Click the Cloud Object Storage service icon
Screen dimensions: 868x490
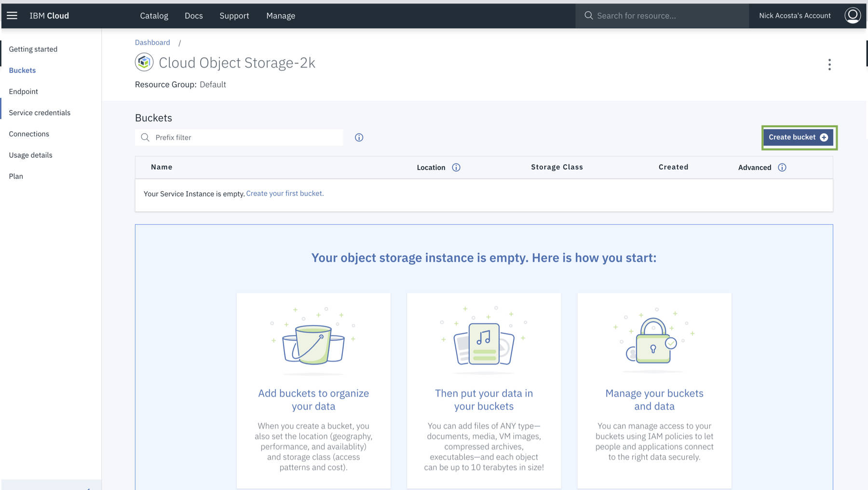tap(144, 62)
